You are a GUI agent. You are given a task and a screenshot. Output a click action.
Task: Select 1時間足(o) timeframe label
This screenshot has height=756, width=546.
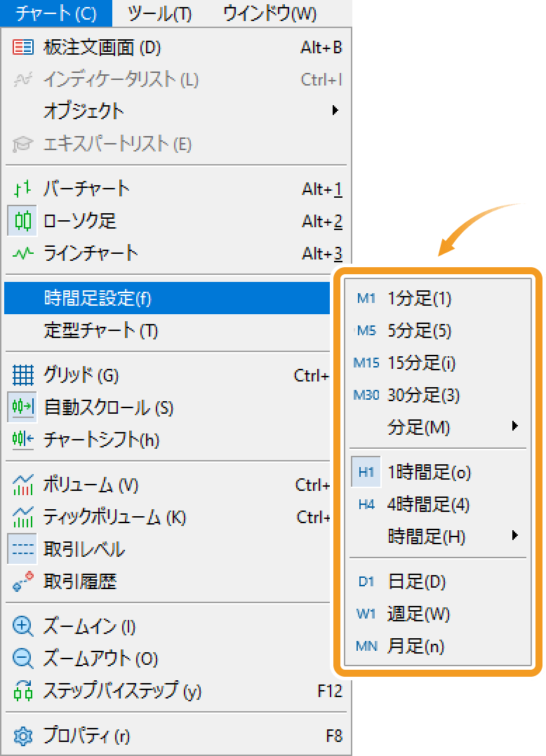430,472
